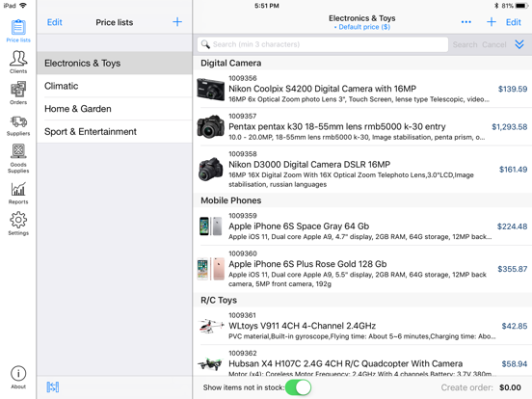Select Electronics & Toys price list
Image resolution: width=532 pixels, height=399 pixels.
click(x=115, y=63)
